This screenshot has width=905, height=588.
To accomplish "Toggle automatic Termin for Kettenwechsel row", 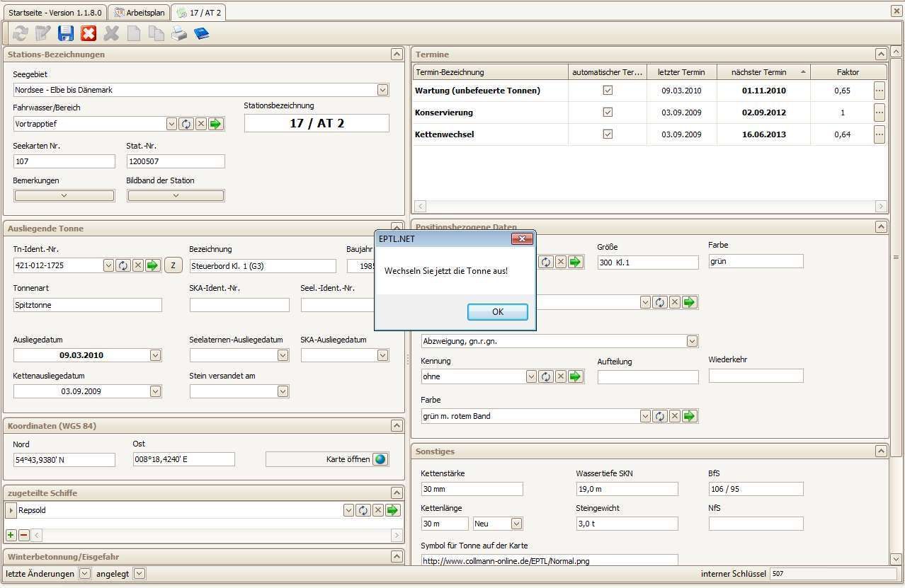I will [x=608, y=134].
